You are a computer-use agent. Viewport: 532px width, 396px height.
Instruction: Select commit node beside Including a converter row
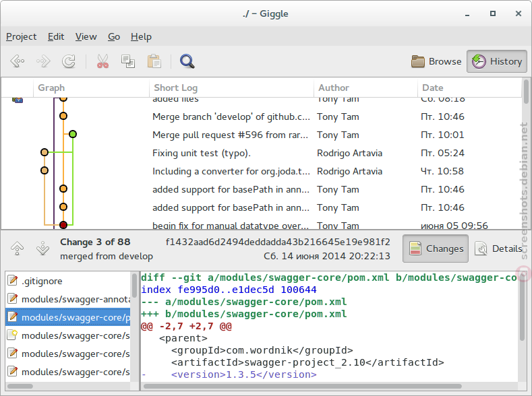(x=44, y=170)
